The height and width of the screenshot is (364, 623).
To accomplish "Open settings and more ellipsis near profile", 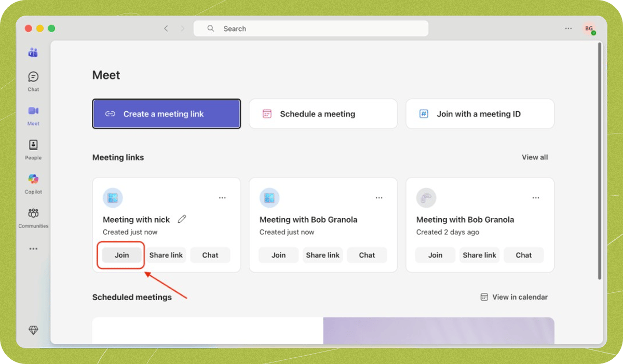I will tap(568, 29).
